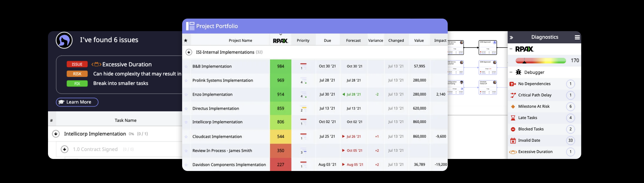The height and width of the screenshot is (183, 644).
Task: Open the Davidson Components Implementation project
Action: [x=229, y=165]
